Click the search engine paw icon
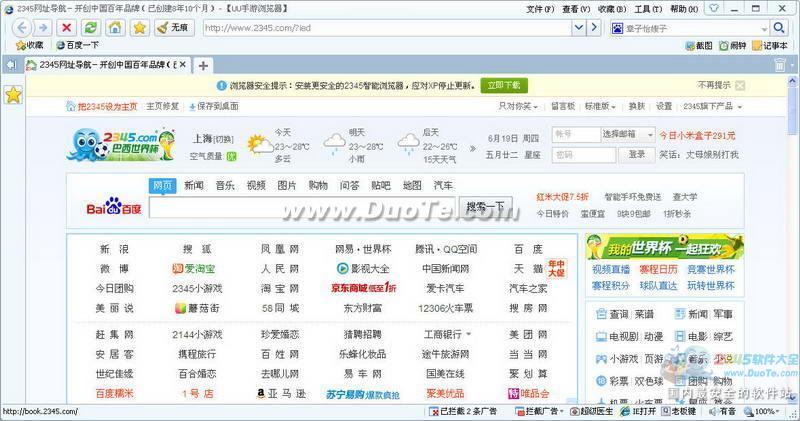Viewport: 800px width, 421px height. pyautogui.click(x=617, y=28)
